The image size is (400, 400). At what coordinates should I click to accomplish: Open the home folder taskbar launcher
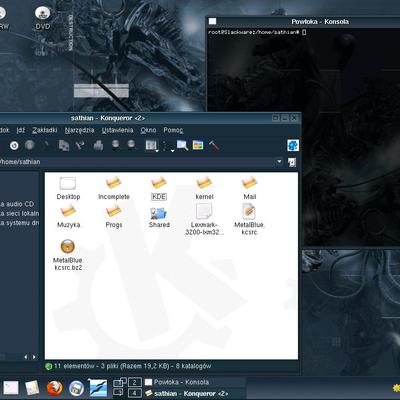32,389
